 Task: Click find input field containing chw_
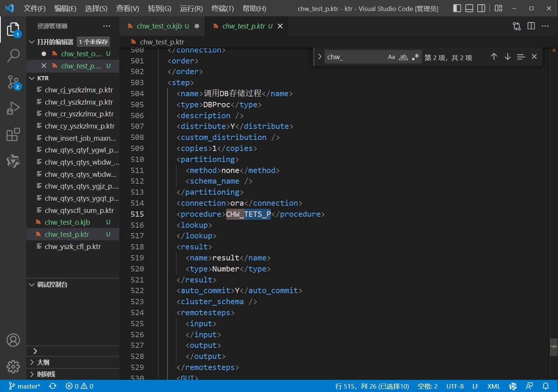pyautogui.click(x=355, y=57)
